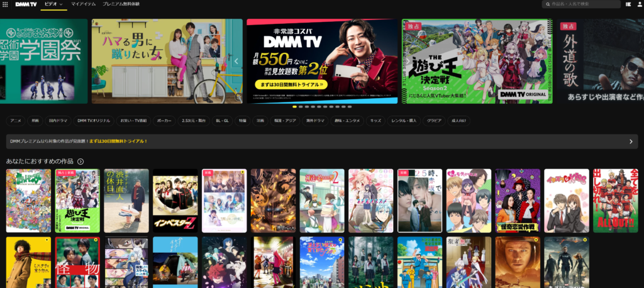
Task: Open the 渋井直人の休日 poster
Action: [x=126, y=201]
